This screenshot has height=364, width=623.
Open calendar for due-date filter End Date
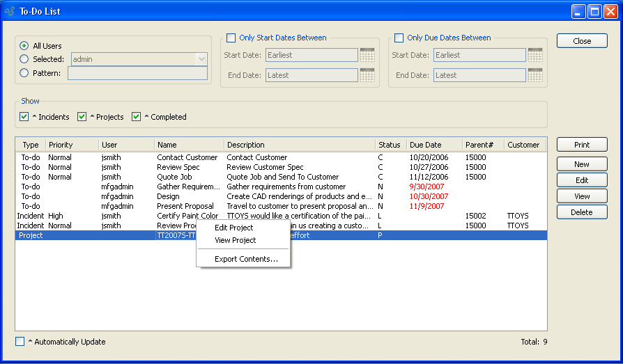click(x=535, y=75)
